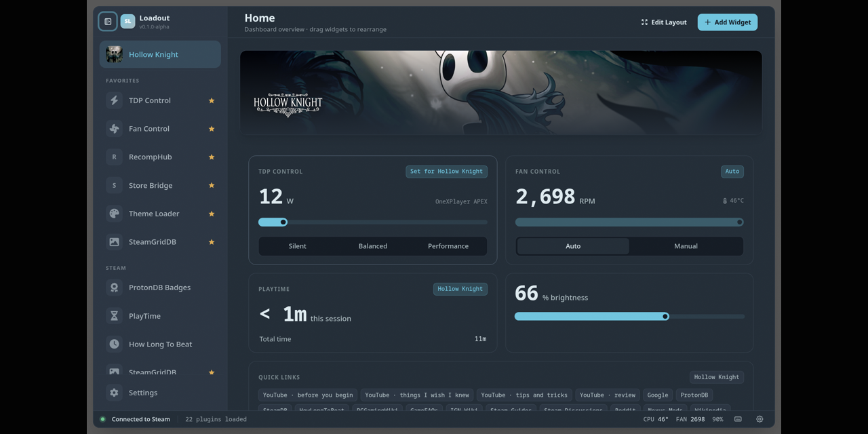Click the SL Loadout logo badge
The width and height of the screenshot is (868, 434).
(127, 22)
